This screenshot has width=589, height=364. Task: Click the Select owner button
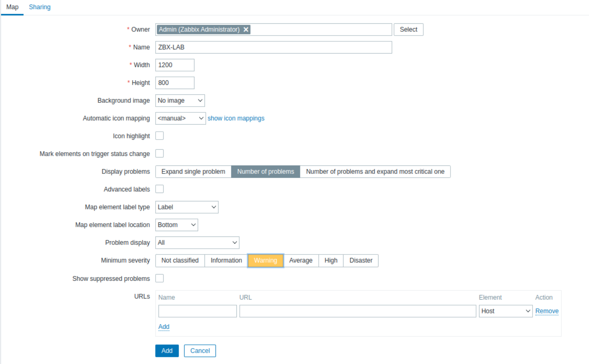click(x=408, y=30)
